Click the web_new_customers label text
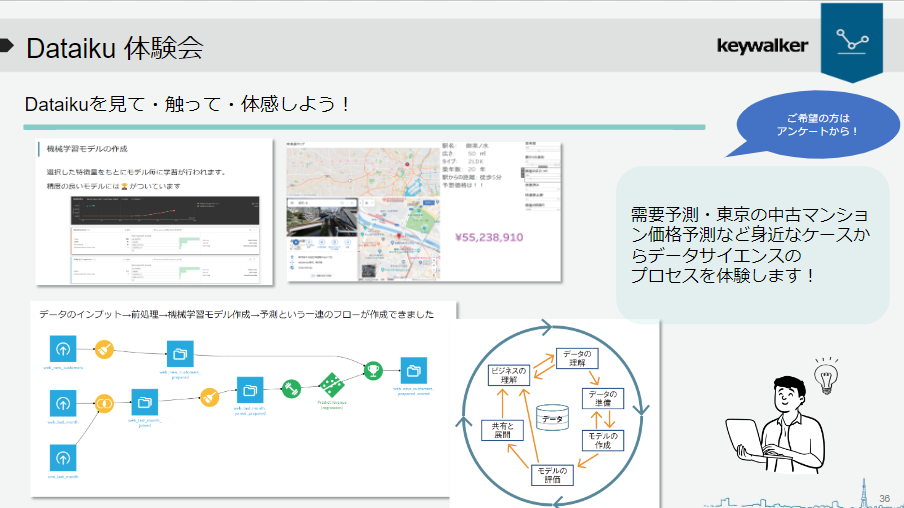 [63, 367]
